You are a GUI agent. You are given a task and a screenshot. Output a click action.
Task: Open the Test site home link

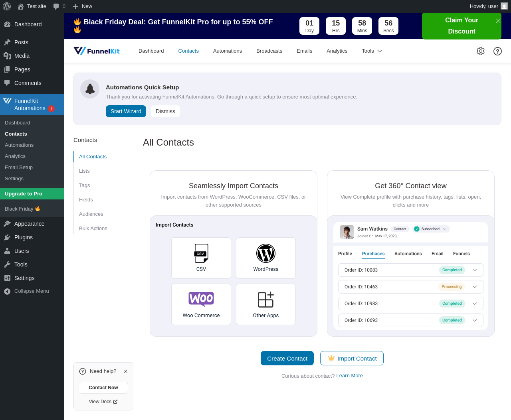(x=32, y=6)
